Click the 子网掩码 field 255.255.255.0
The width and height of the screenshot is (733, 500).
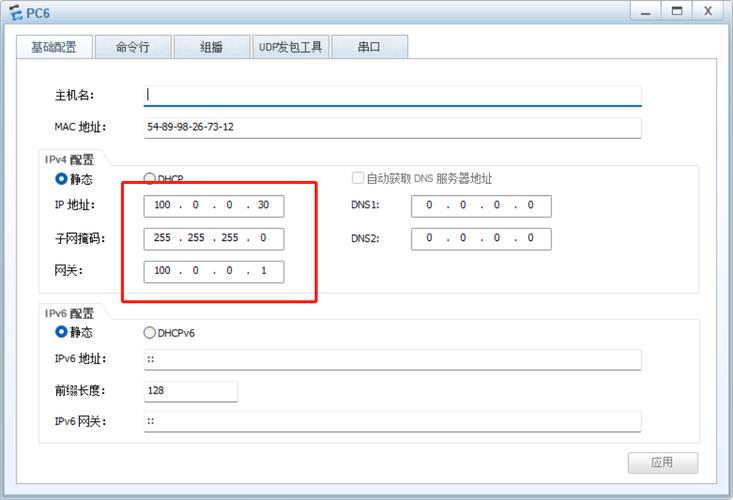coord(214,238)
